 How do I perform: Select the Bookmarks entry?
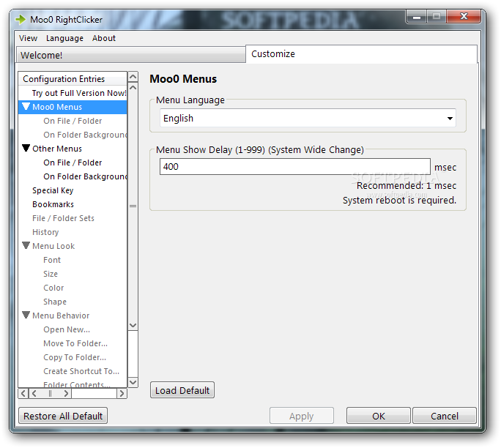tap(53, 204)
